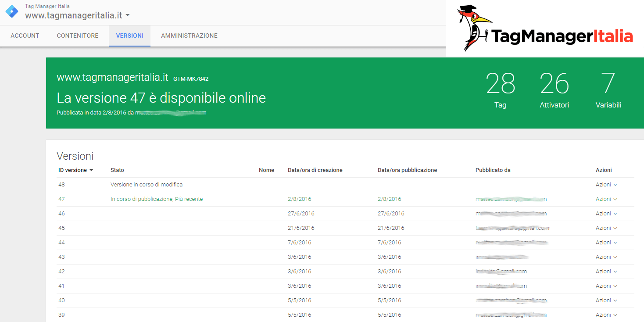Click creation date 7/6/2016
The height and width of the screenshot is (322, 644).
click(x=300, y=243)
